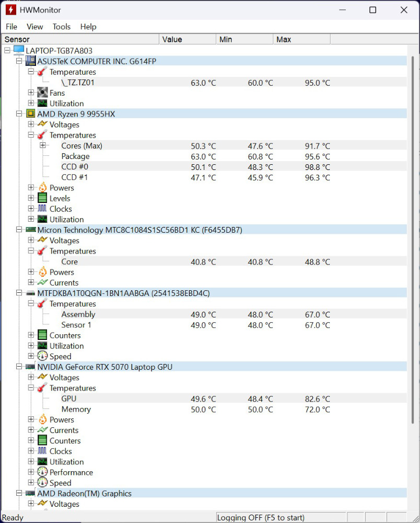
Task: Select the ASUSTeK motherboard icon
Action: pos(31,61)
